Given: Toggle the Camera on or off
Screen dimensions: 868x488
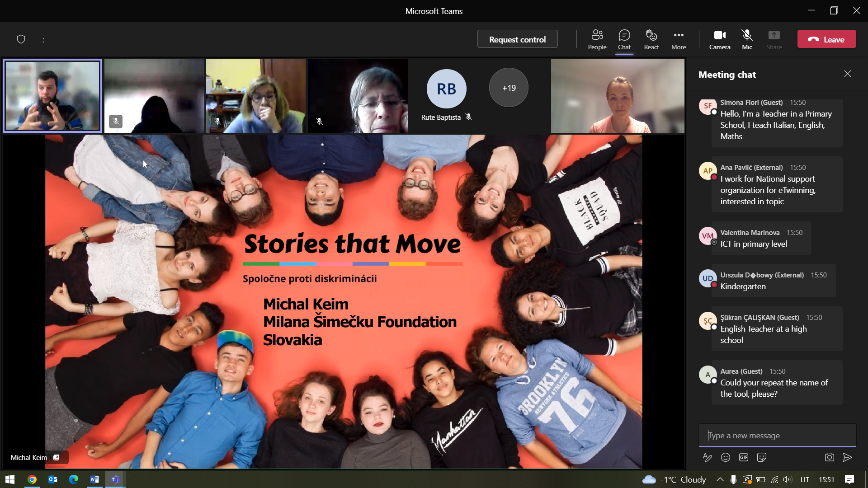Looking at the screenshot, I should click(x=720, y=40).
